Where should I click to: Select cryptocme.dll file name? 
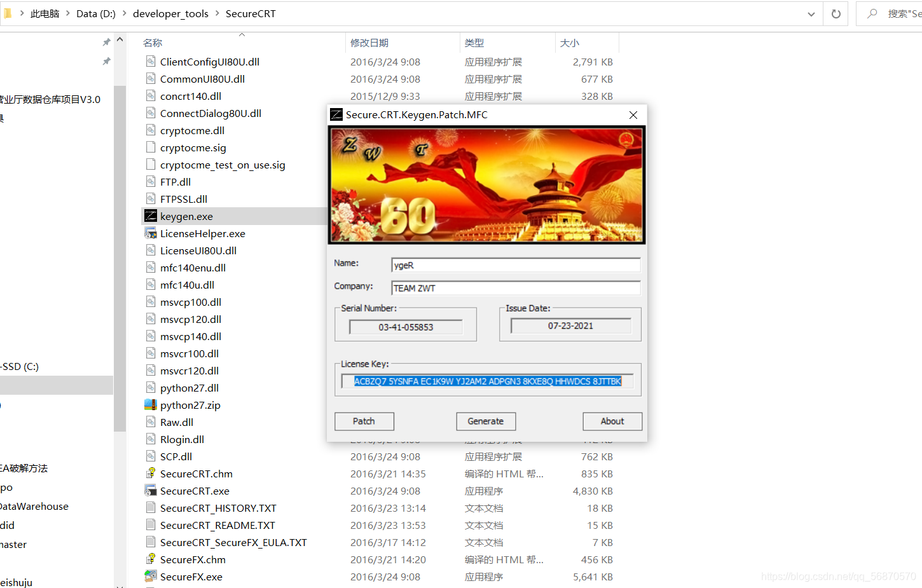point(192,130)
